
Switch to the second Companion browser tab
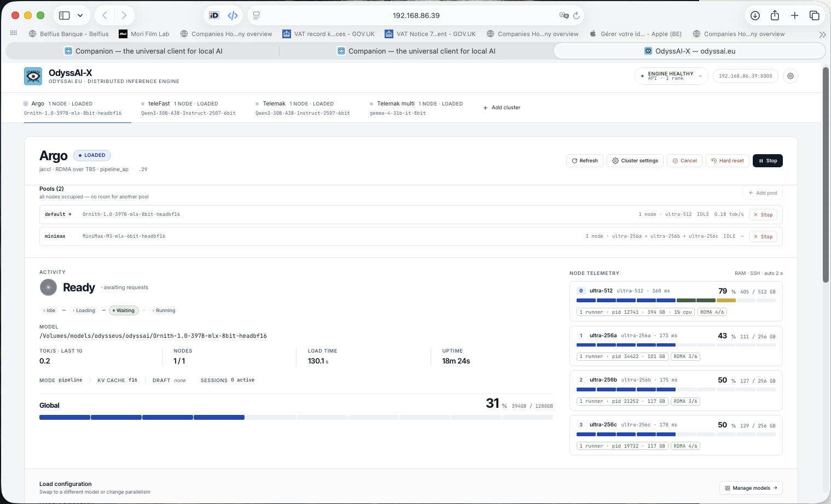click(416, 51)
